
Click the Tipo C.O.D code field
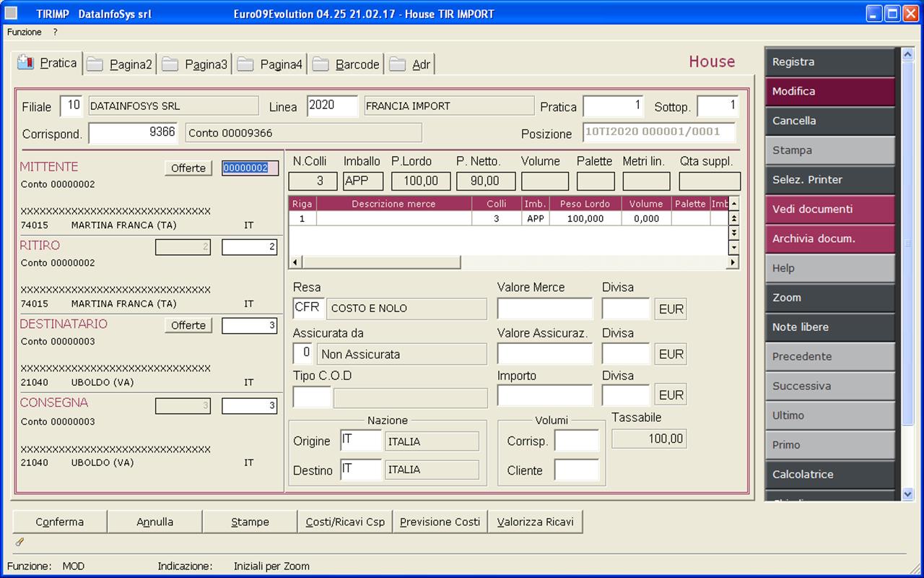(312, 397)
